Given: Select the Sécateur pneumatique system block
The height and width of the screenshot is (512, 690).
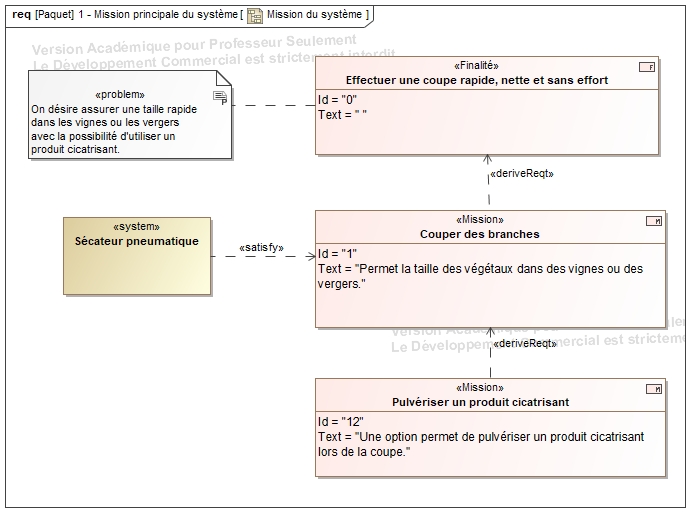Looking at the screenshot, I should pos(137,256).
